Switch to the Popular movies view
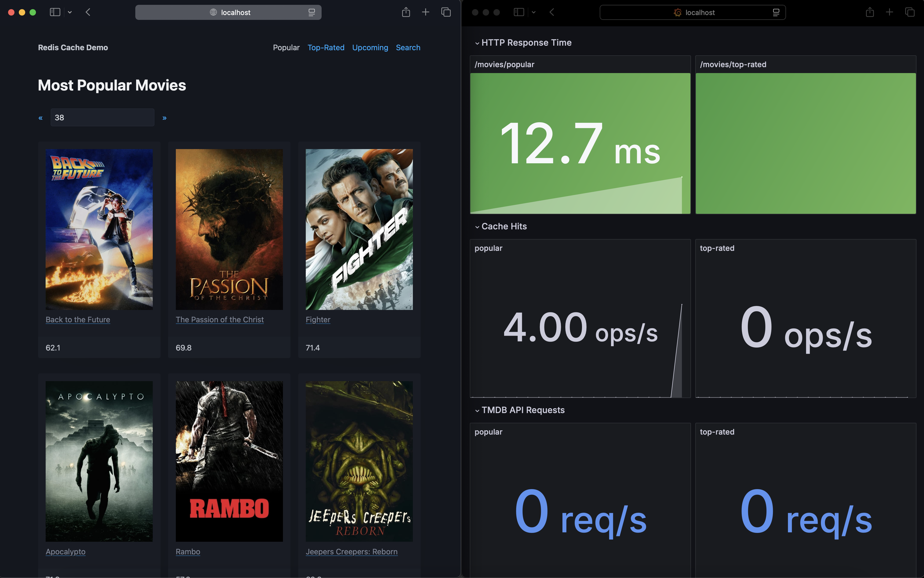924x578 pixels. coord(286,47)
